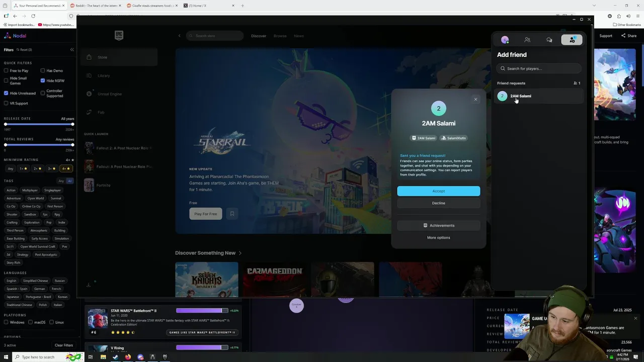Check the Windows platform filter

6,322
